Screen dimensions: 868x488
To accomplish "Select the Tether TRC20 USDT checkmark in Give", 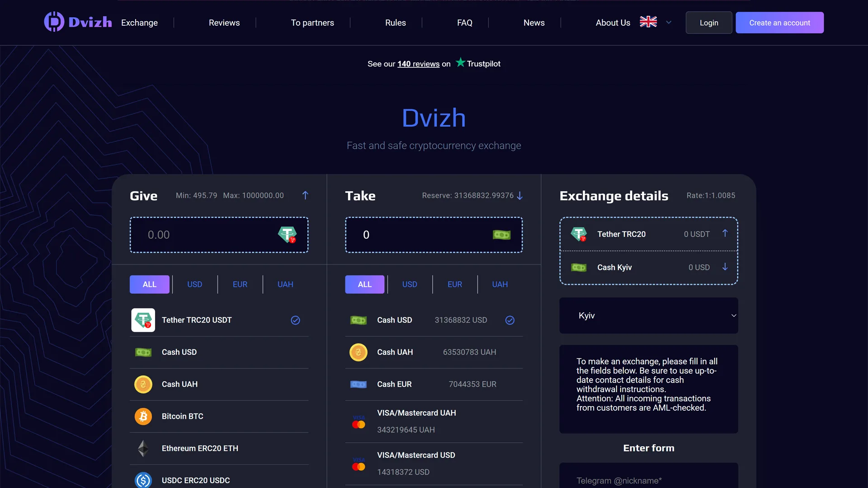I will (x=295, y=320).
